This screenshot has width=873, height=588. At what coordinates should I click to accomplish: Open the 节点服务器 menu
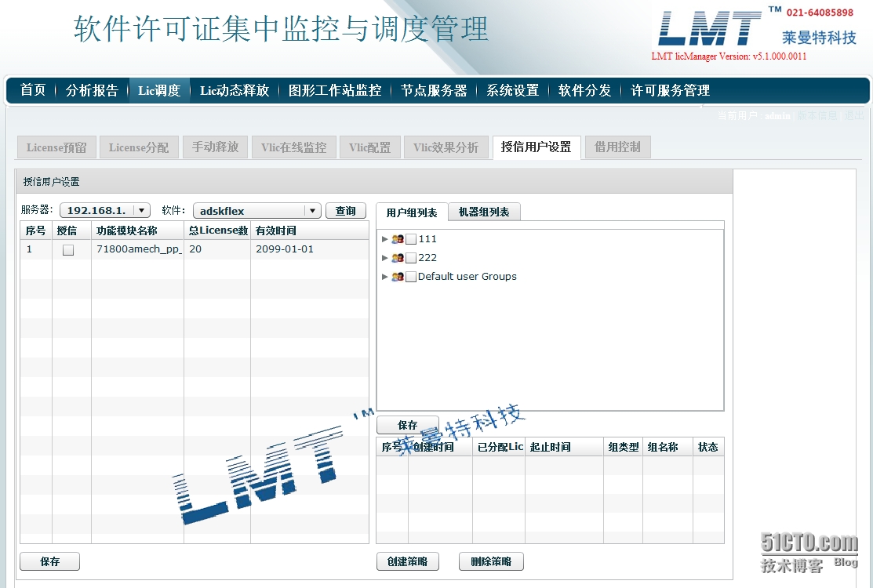coord(434,90)
